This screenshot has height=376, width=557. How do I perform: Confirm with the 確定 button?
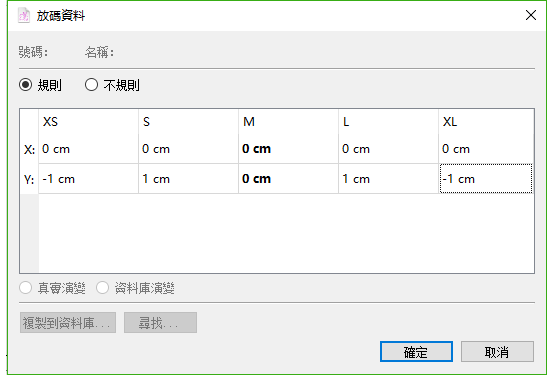click(x=416, y=352)
